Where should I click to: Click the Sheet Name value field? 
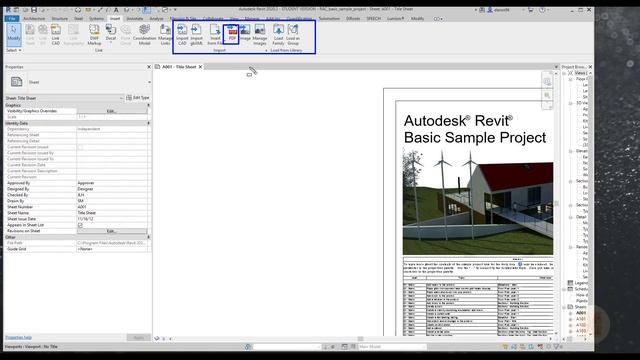coord(112,213)
